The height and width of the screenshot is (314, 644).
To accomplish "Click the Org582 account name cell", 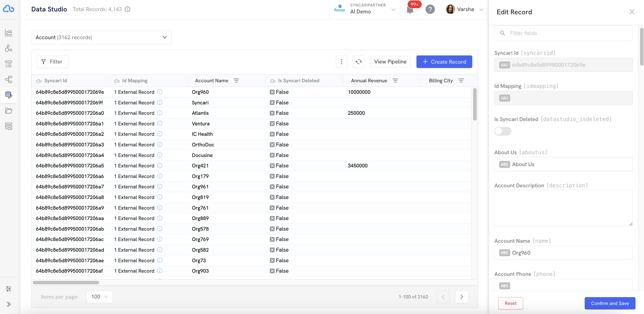I will pos(200,250).
